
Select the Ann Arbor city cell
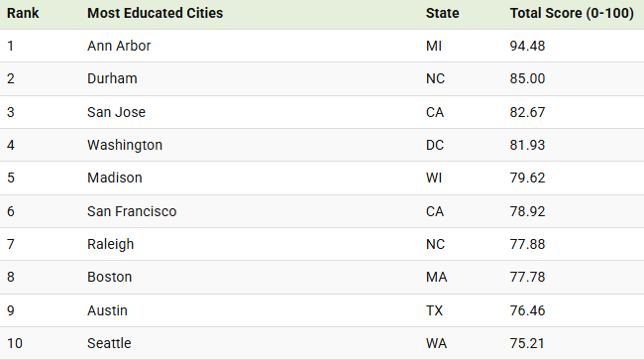pos(119,46)
